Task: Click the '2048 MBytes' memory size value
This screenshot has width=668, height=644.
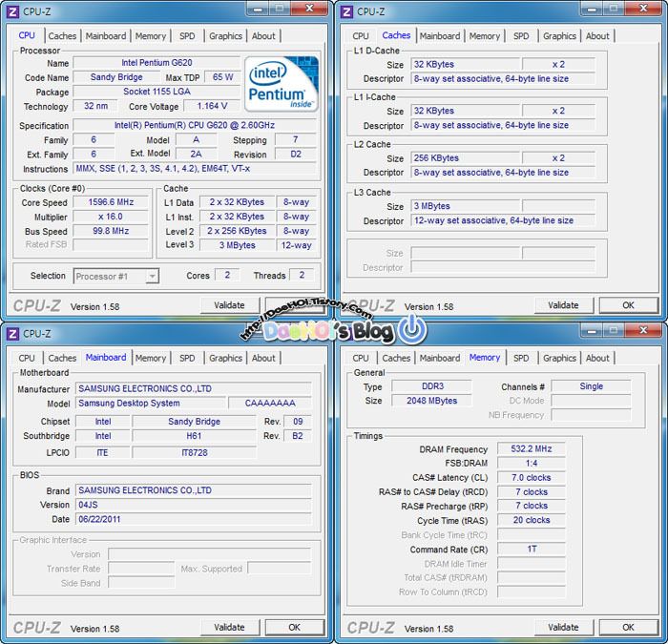Action: (x=431, y=401)
